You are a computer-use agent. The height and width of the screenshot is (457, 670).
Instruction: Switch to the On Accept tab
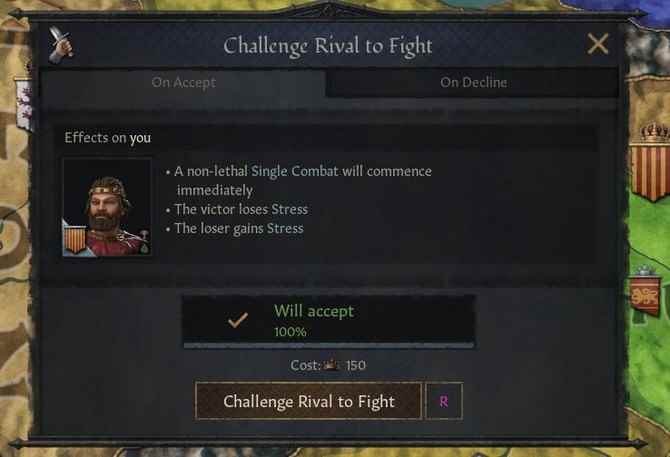click(183, 82)
